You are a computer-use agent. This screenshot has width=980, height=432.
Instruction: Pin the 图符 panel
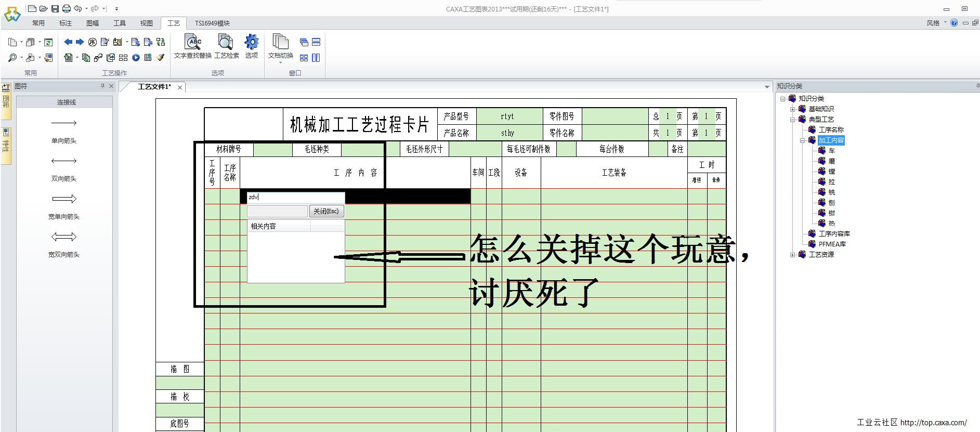coord(102,86)
